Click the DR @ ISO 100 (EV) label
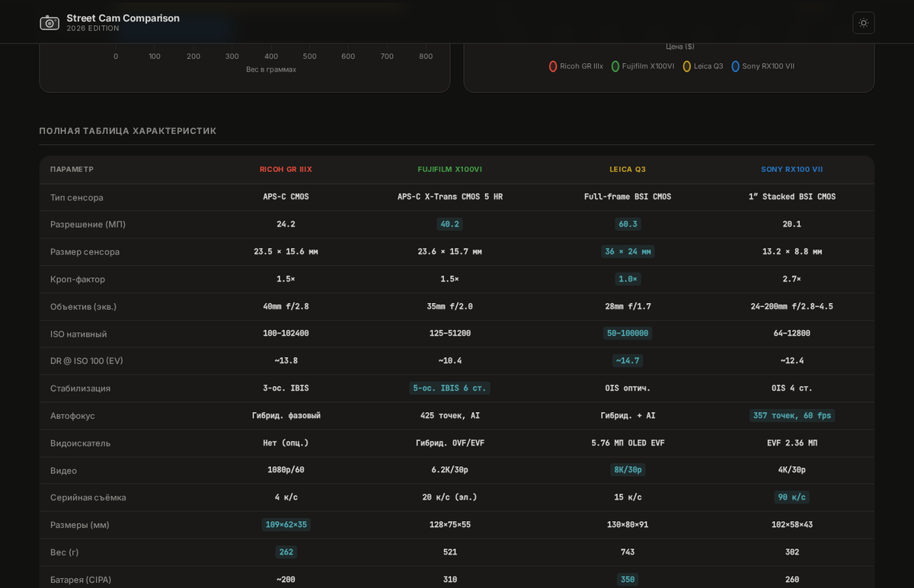The image size is (914, 588). tap(87, 360)
